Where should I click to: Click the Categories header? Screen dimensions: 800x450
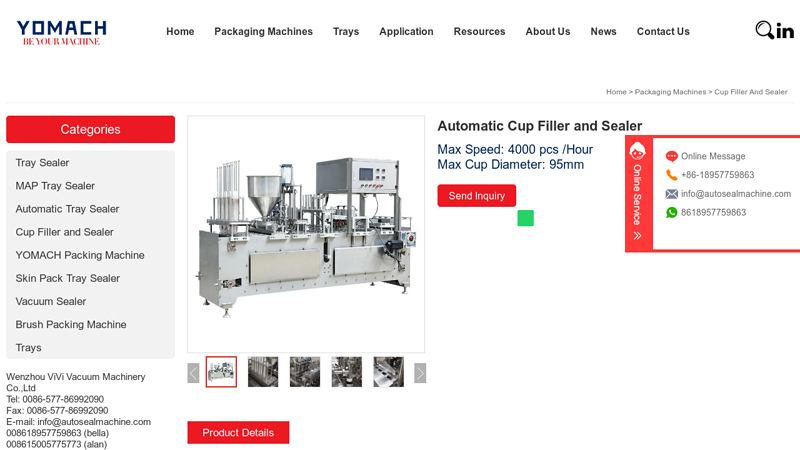coord(90,129)
